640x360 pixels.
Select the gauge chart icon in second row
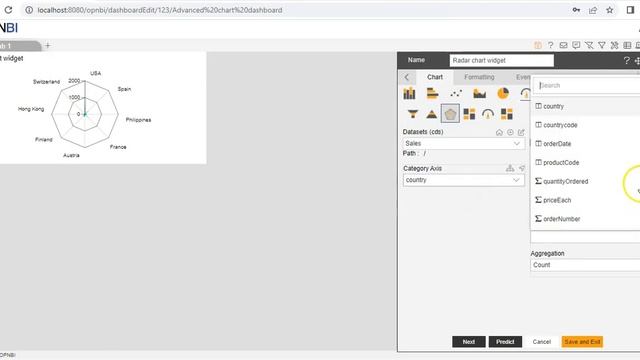point(488,114)
